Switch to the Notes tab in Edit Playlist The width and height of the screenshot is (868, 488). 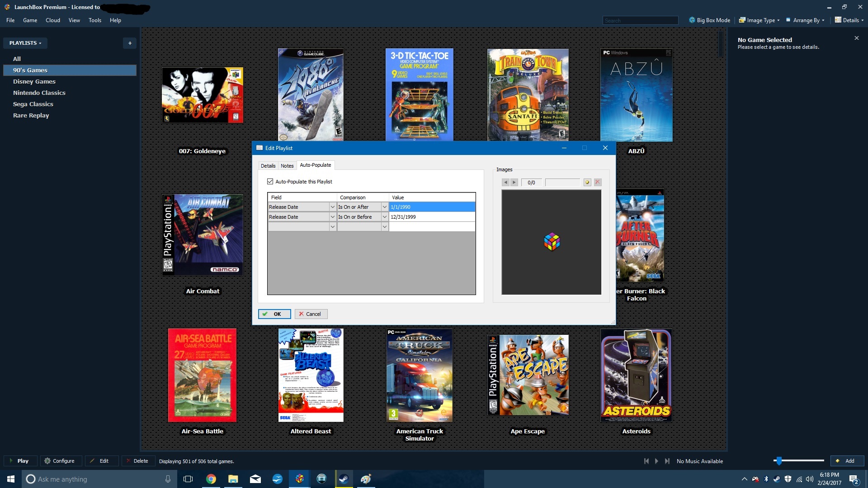[x=287, y=166]
